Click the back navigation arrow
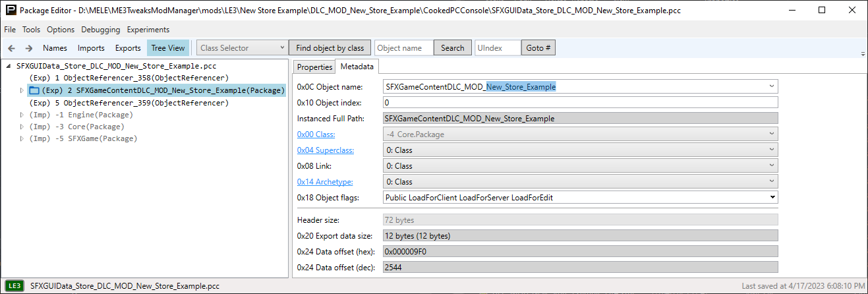The height and width of the screenshot is (294, 868). (x=11, y=48)
